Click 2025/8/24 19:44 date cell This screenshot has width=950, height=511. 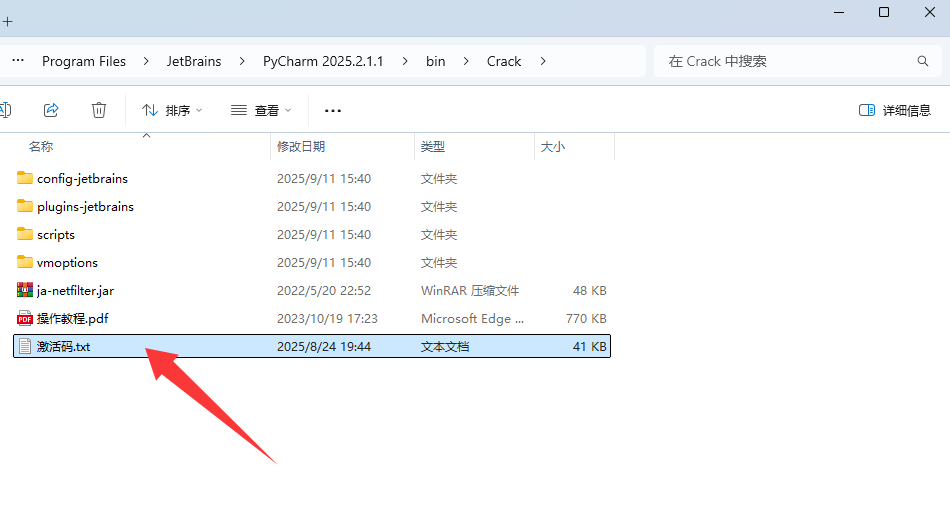point(324,346)
